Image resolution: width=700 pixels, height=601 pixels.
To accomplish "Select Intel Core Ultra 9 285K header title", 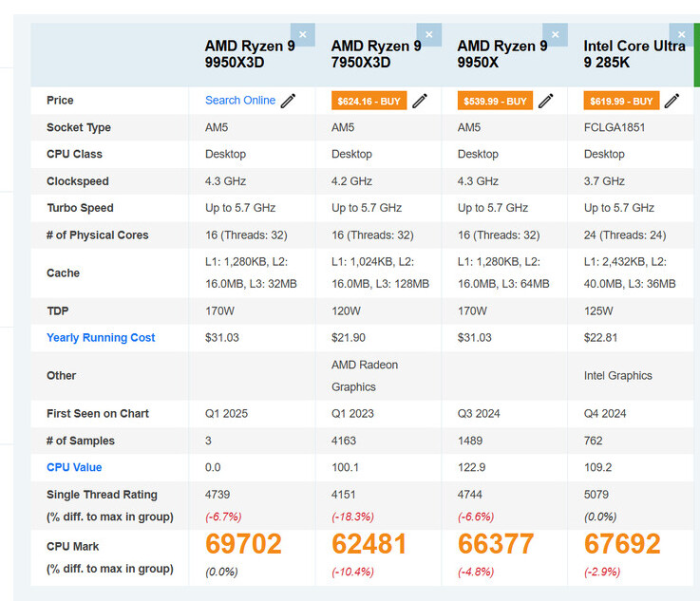I will pos(634,54).
